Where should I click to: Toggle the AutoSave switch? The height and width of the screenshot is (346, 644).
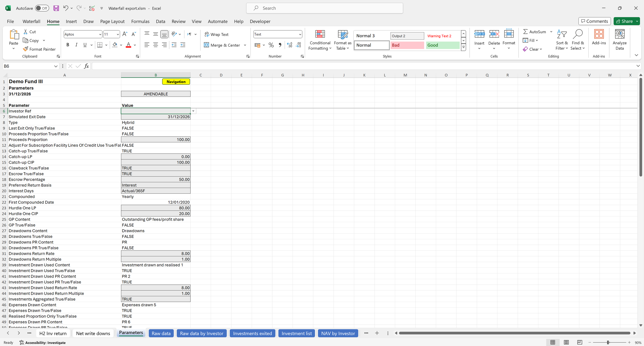[42, 8]
